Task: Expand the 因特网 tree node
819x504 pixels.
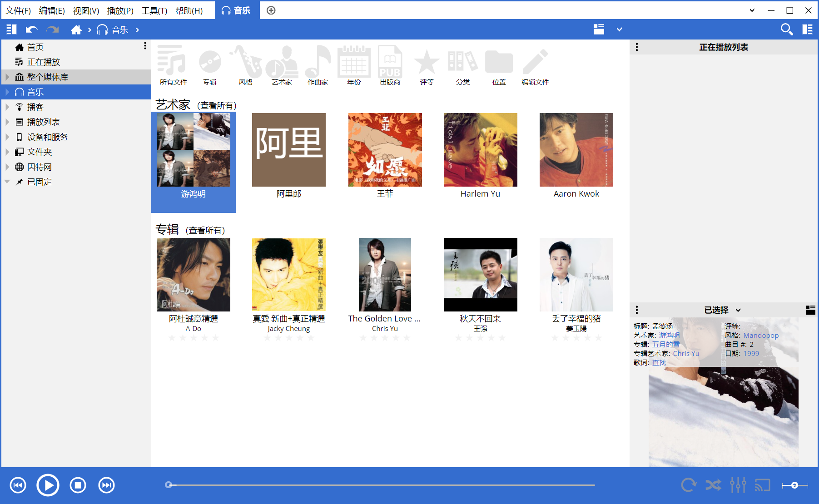Action: pyautogui.click(x=7, y=167)
